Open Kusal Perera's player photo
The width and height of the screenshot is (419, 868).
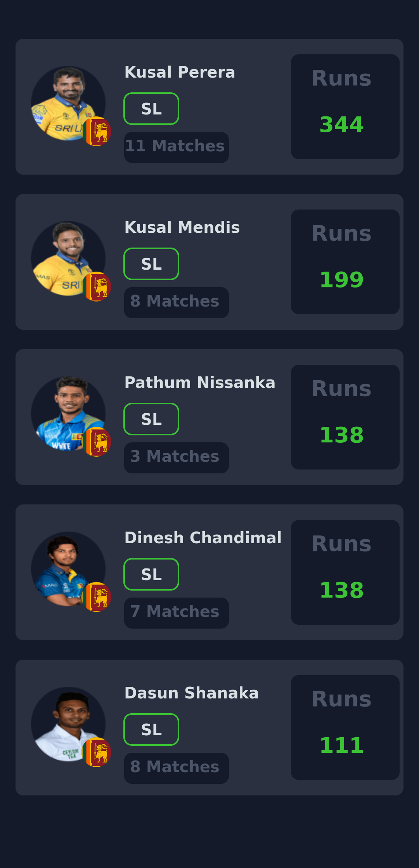tap(68, 103)
